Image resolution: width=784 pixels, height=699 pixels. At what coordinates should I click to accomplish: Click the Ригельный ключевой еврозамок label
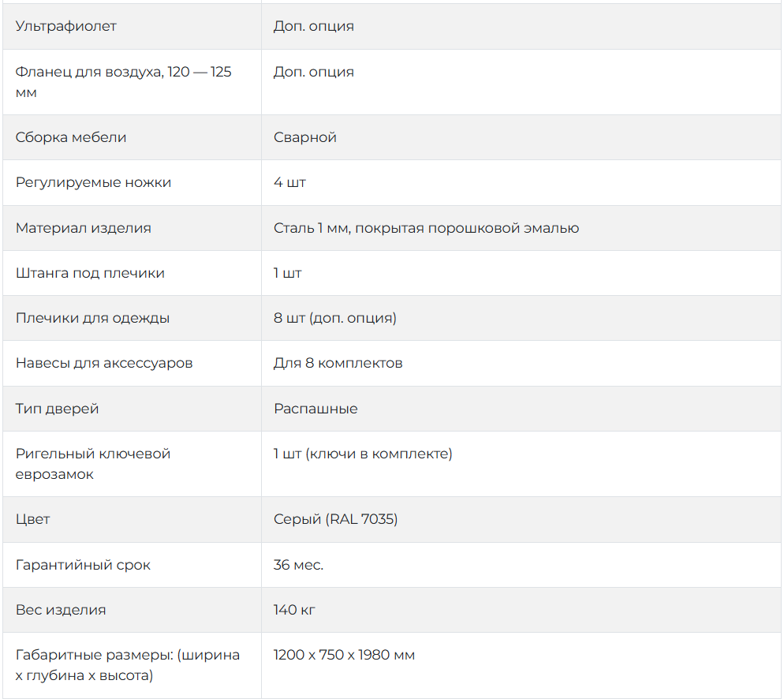[93, 463]
